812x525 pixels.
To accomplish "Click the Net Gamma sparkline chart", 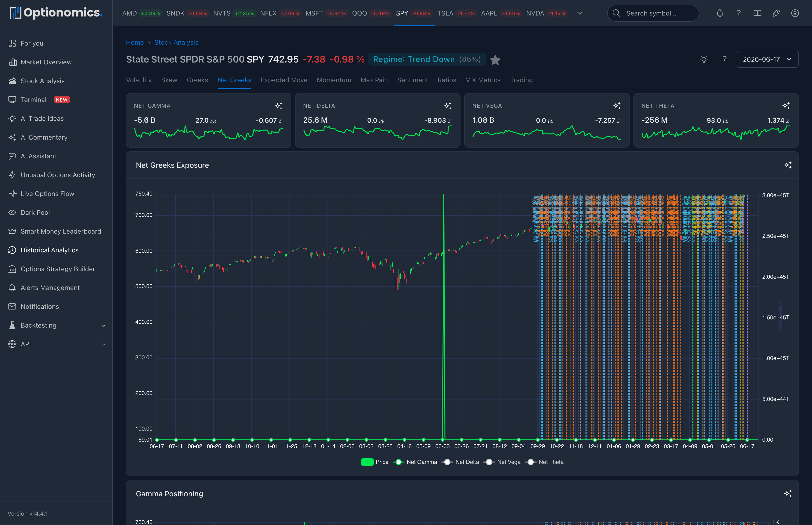I will 208,133.
